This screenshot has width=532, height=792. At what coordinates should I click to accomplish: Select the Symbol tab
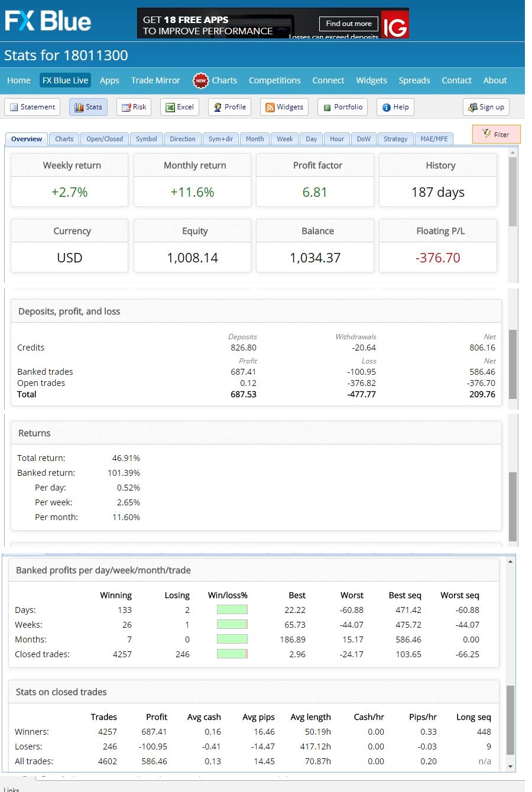coord(146,139)
